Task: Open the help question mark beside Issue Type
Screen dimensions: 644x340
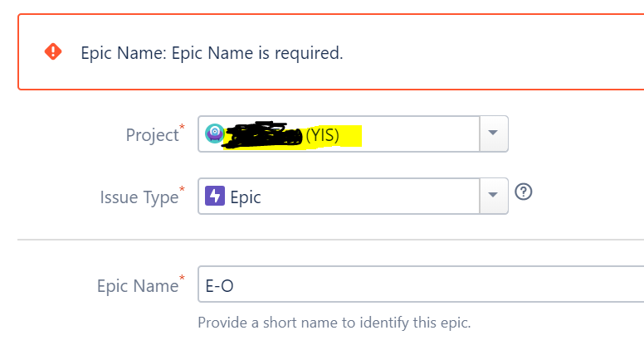Action: click(x=523, y=192)
